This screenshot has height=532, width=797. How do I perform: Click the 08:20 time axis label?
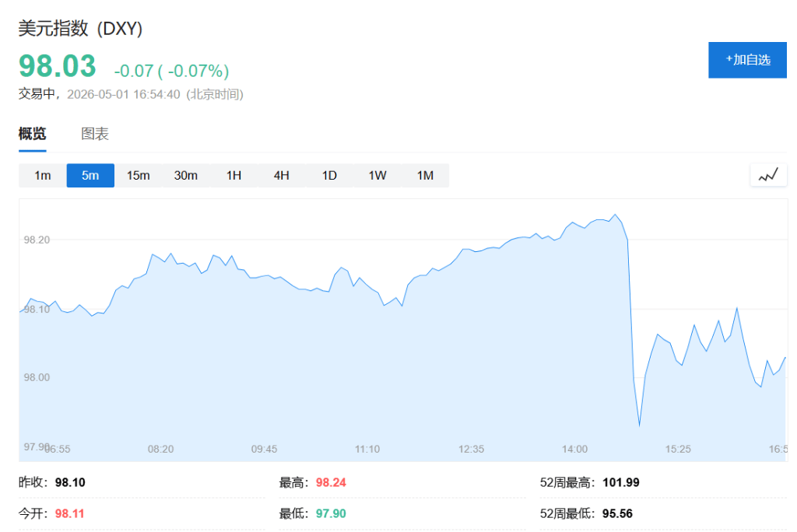click(160, 450)
